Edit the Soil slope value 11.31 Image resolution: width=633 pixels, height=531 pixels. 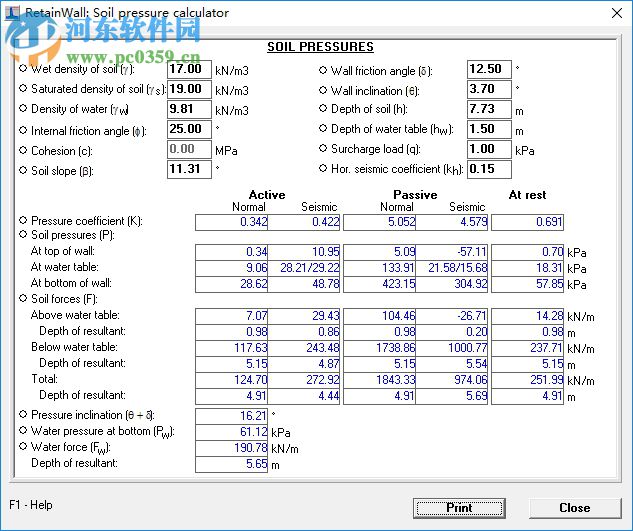tap(189, 169)
